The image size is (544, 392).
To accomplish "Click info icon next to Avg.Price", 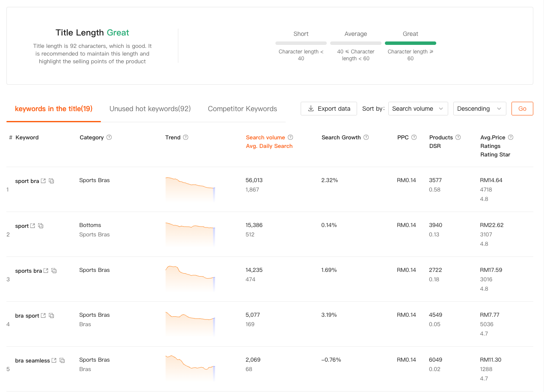I will coord(511,137).
